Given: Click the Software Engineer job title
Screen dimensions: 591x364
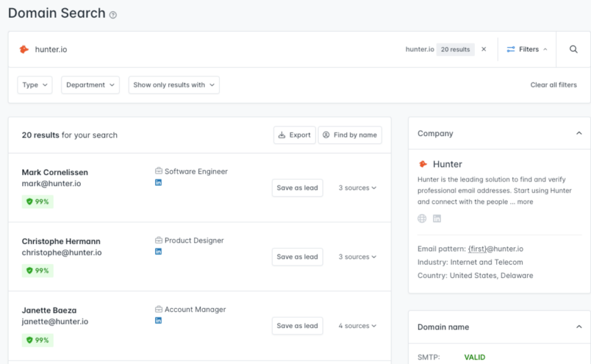Looking at the screenshot, I should [x=196, y=171].
